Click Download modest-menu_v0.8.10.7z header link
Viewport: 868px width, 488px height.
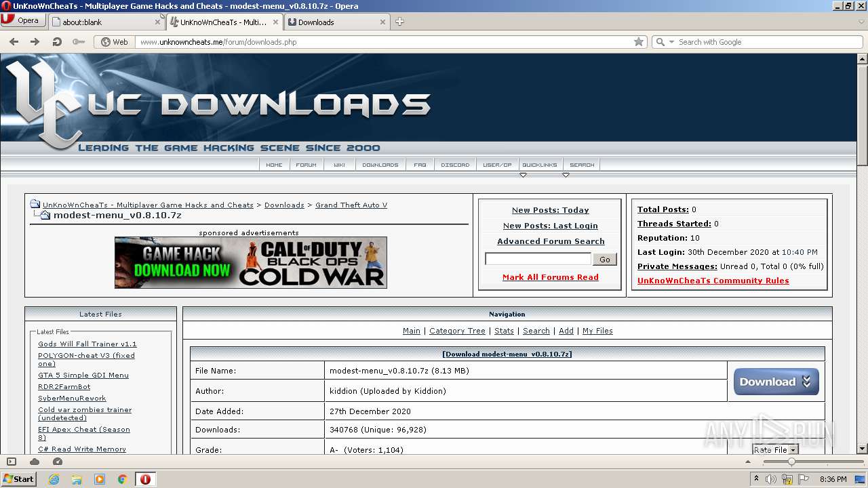tap(507, 354)
